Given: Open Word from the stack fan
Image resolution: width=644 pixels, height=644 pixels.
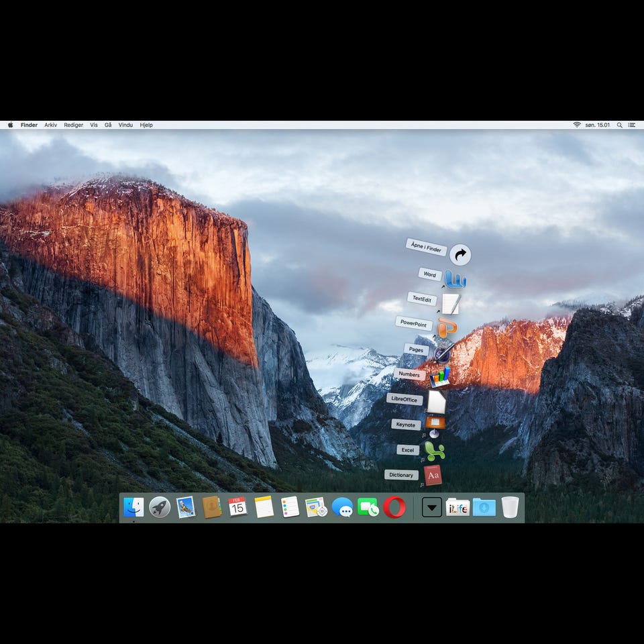Looking at the screenshot, I should (455, 279).
